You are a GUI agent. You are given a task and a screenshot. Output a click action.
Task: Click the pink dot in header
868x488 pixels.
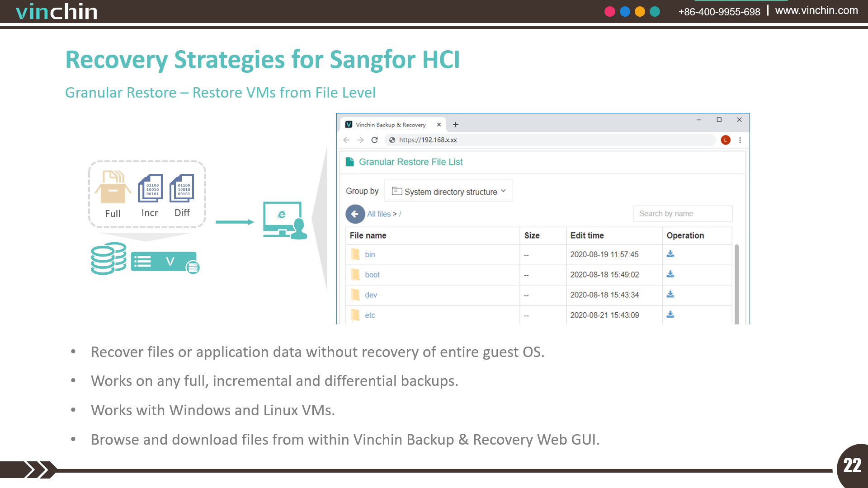coord(610,12)
